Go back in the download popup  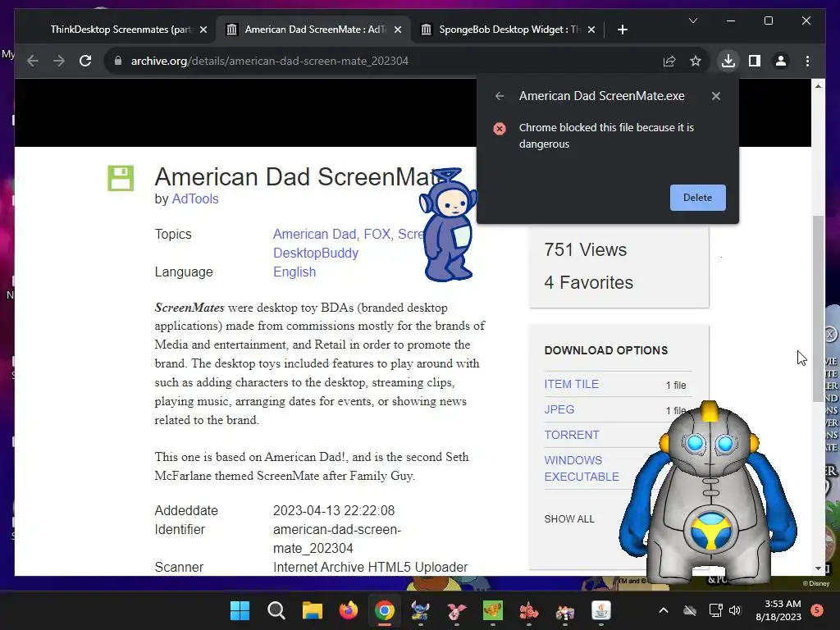[x=500, y=96]
